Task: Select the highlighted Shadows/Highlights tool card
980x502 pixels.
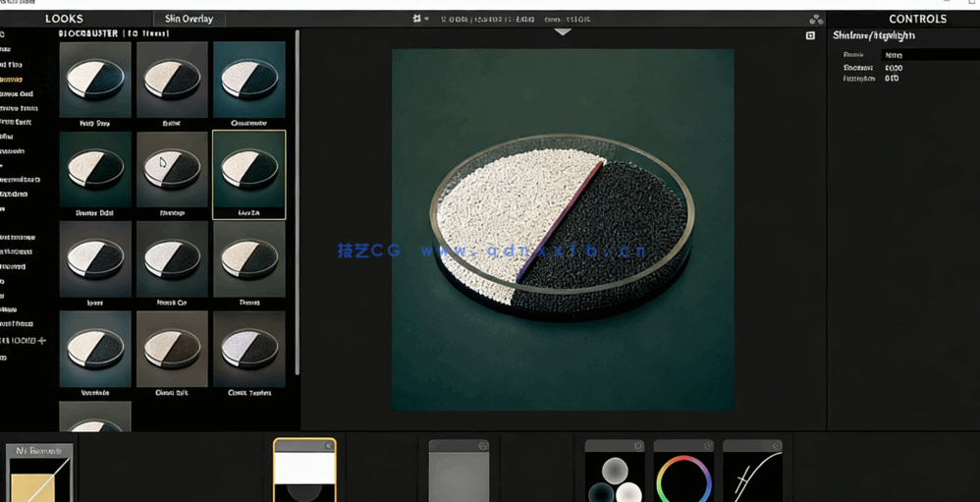Action: point(304,475)
